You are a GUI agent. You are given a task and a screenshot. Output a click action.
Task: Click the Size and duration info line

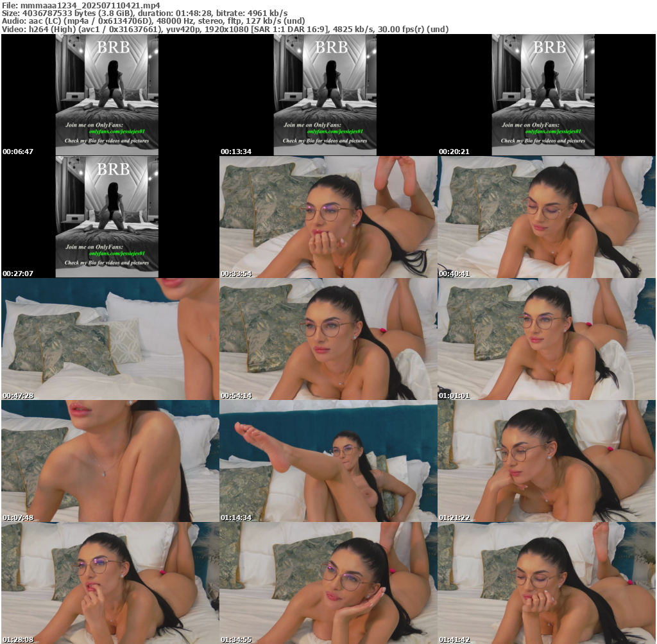pyautogui.click(x=144, y=13)
